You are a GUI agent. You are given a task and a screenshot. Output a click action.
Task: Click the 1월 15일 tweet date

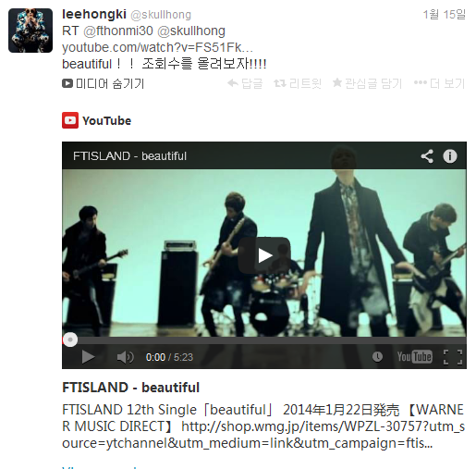tap(444, 15)
